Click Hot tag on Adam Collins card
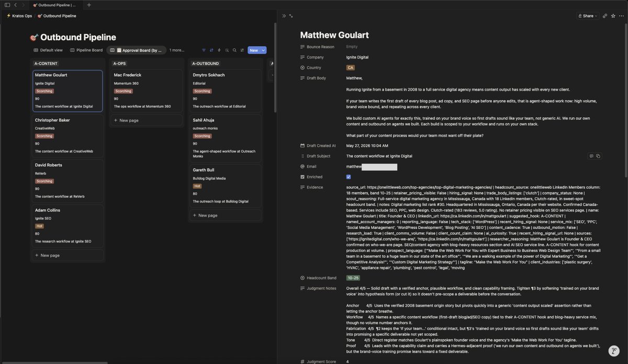This screenshot has height=364, width=628. pyautogui.click(x=39, y=226)
